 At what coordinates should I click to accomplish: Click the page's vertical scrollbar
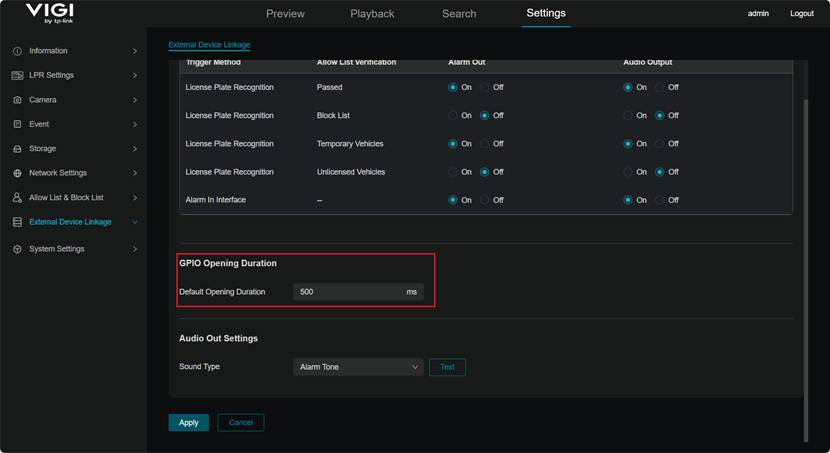[x=806, y=270]
